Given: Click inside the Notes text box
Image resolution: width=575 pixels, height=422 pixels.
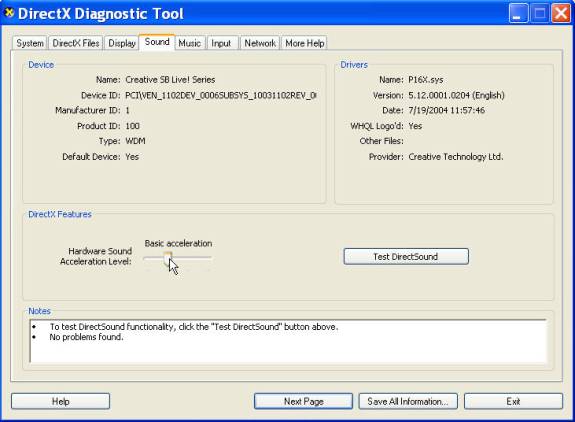Looking at the screenshot, I should coord(288,341).
